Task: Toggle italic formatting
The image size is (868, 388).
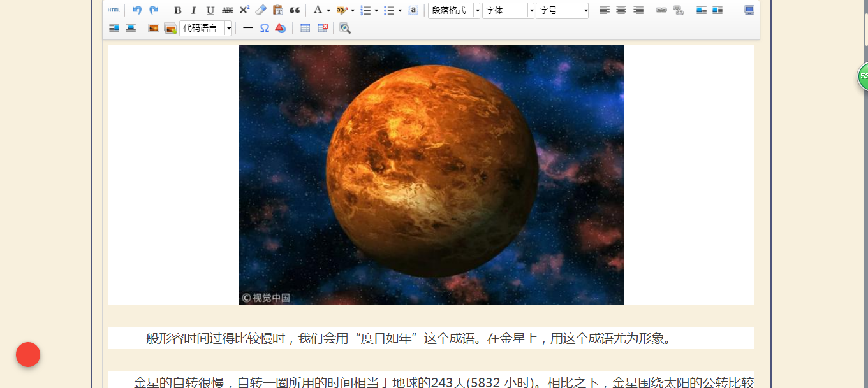Action: [194, 10]
